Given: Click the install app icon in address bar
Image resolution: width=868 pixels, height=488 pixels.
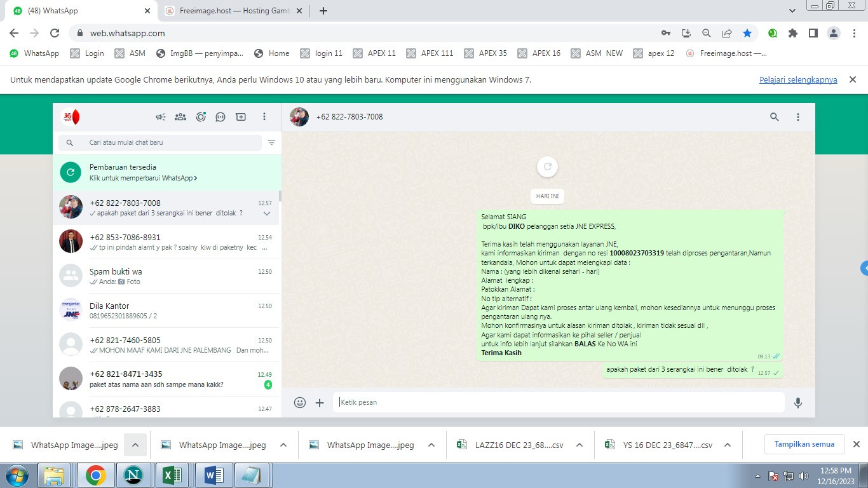Looking at the screenshot, I should tap(686, 33).
